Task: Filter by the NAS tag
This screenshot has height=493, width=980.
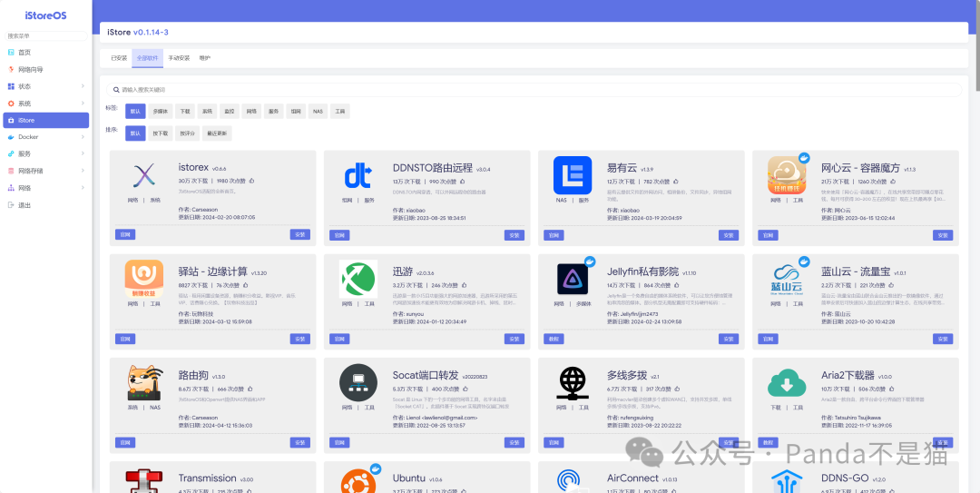Action: tap(318, 112)
